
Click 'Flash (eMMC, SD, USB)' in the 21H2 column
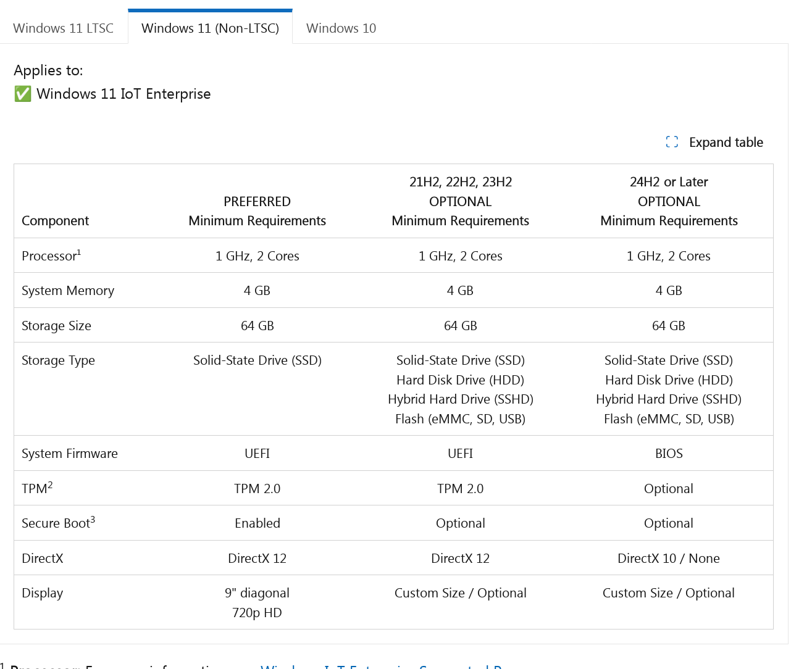tap(461, 419)
